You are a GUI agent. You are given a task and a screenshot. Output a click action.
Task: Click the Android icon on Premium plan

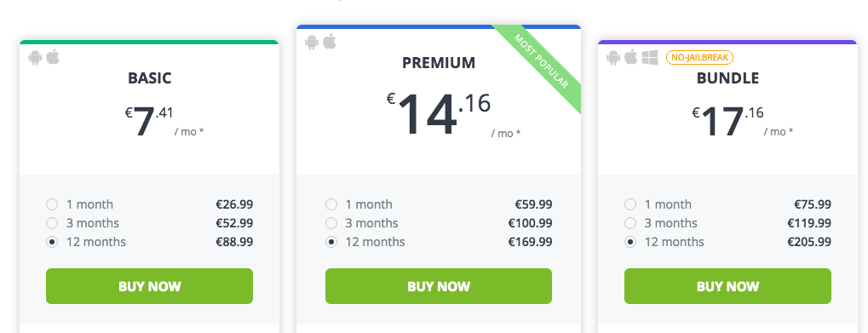tap(313, 42)
